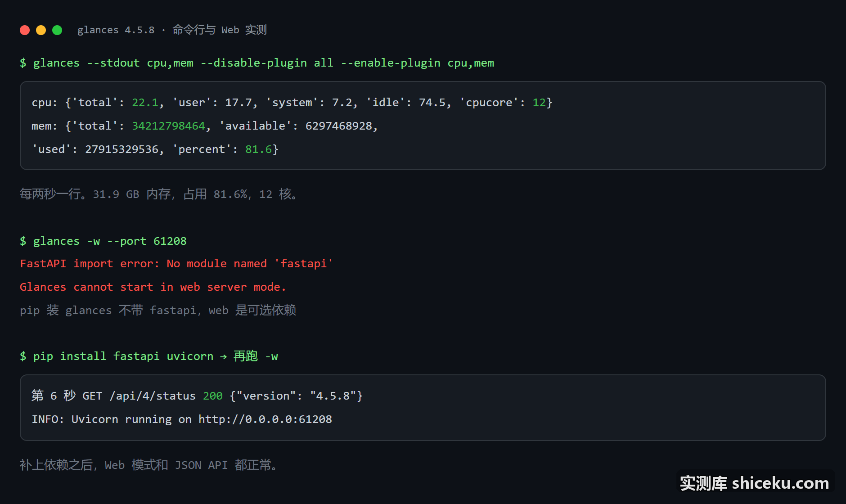Click the used value 27915329536
Screen dimensions: 846x504
121,149
